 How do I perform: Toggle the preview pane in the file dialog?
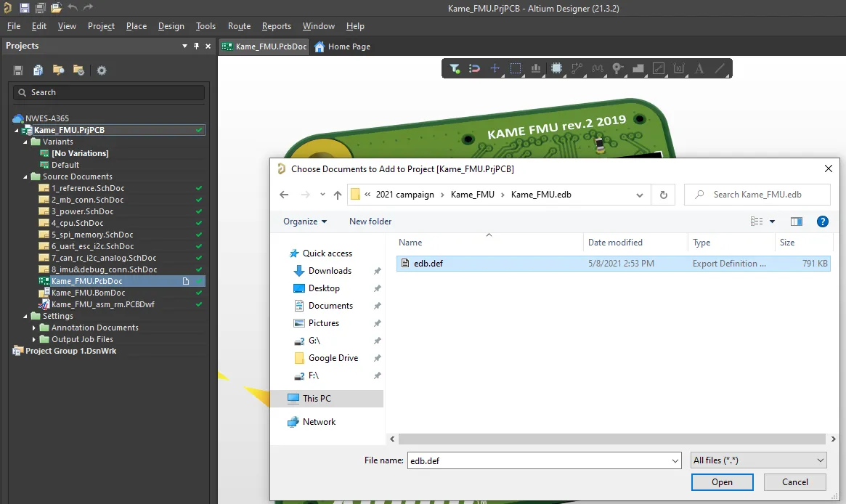(x=797, y=221)
